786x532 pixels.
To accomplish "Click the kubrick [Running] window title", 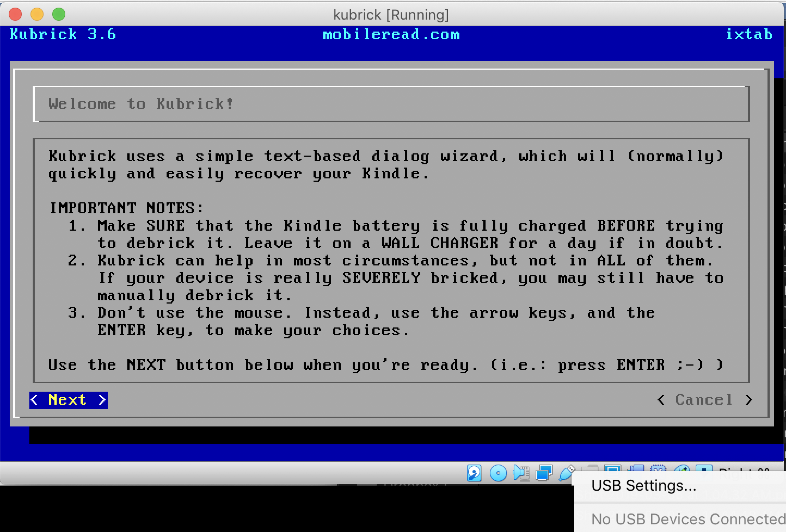I will 391,14.
